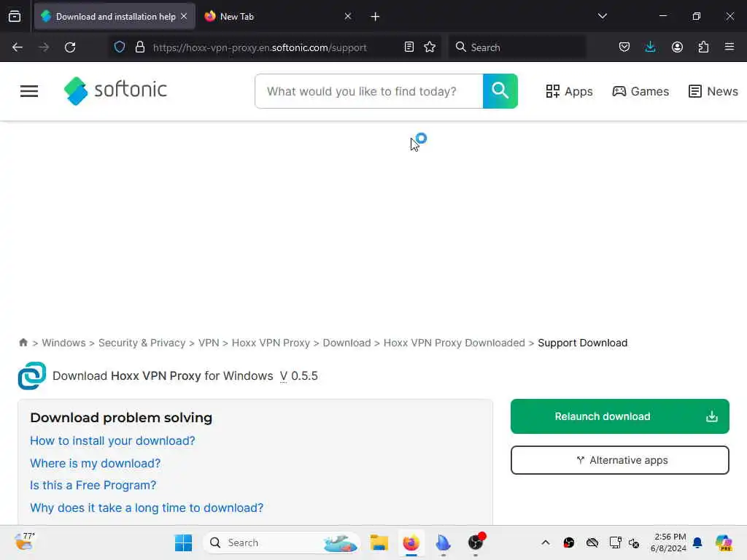Go back to previous page
Image resolution: width=747 pixels, height=560 pixels.
pos(18,47)
